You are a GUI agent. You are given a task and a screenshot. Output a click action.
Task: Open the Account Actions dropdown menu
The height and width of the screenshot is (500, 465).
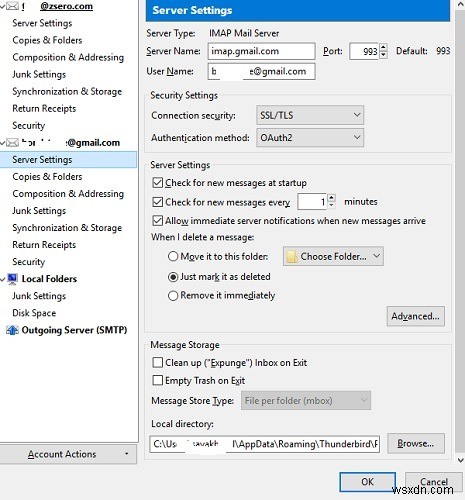coord(68,454)
